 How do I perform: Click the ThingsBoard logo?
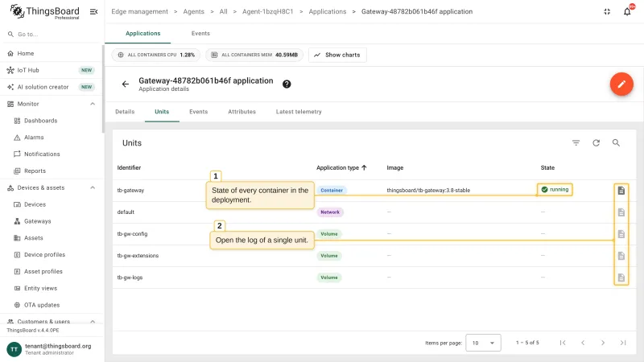tap(44, 11)
